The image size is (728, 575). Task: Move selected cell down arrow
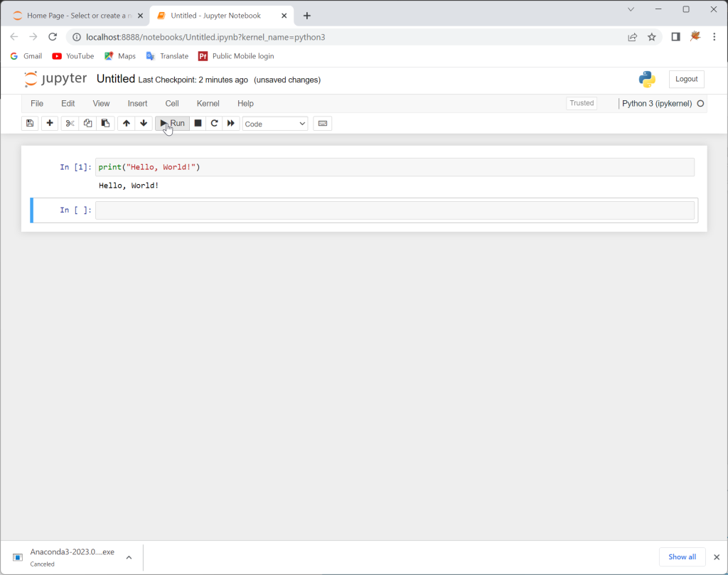click(144, 124)
